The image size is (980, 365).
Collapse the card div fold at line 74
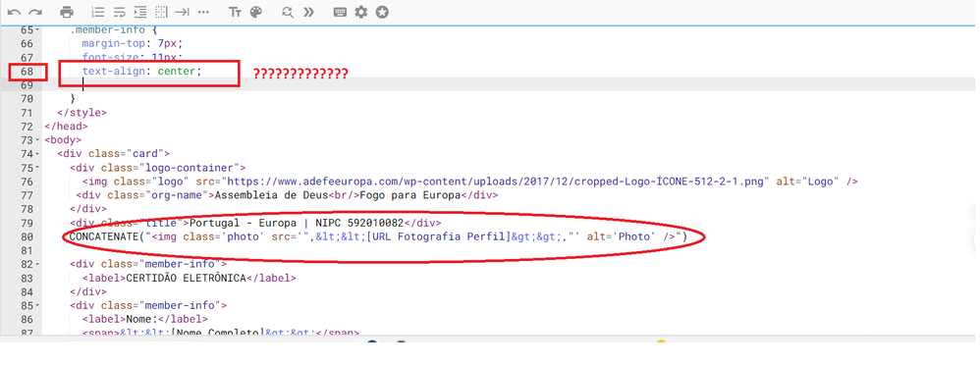[37, 154]
